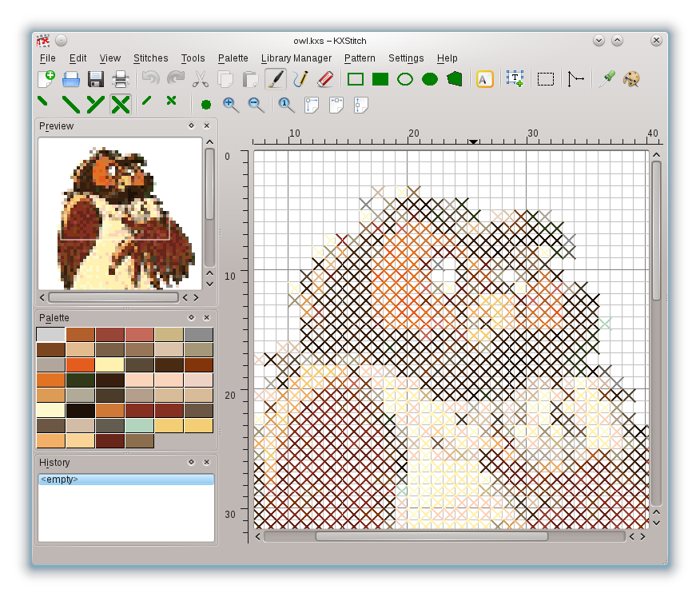Open the palette manager icon
This screenshot has width=700, height=597.
(631, 79)
